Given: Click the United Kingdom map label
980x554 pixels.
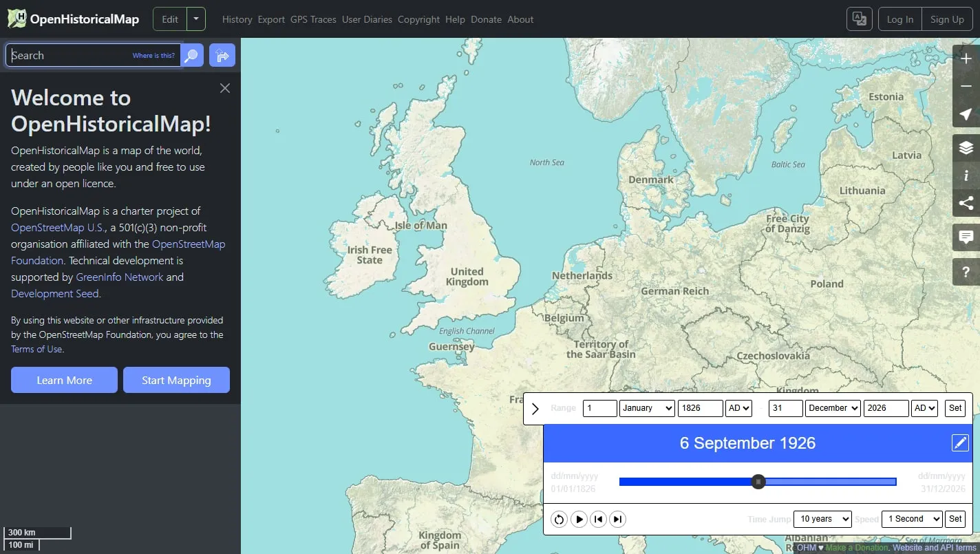Looking at the screenshot, I should 467,277.
